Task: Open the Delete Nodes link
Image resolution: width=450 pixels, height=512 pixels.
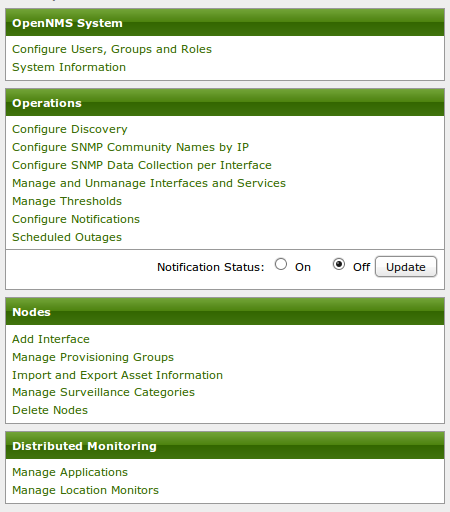Action: coord(50,410)
